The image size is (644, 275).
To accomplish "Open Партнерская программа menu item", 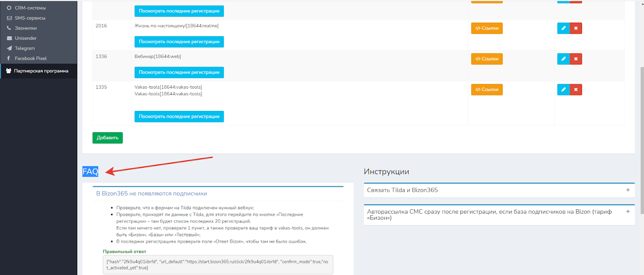I will pyautogui.click(x=41, y=71).
